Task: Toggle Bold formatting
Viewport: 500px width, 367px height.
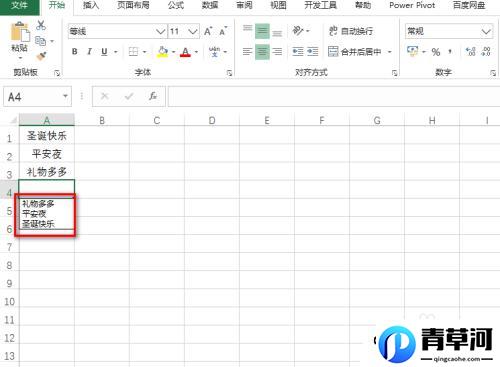Action: click(x=75, y=52)
